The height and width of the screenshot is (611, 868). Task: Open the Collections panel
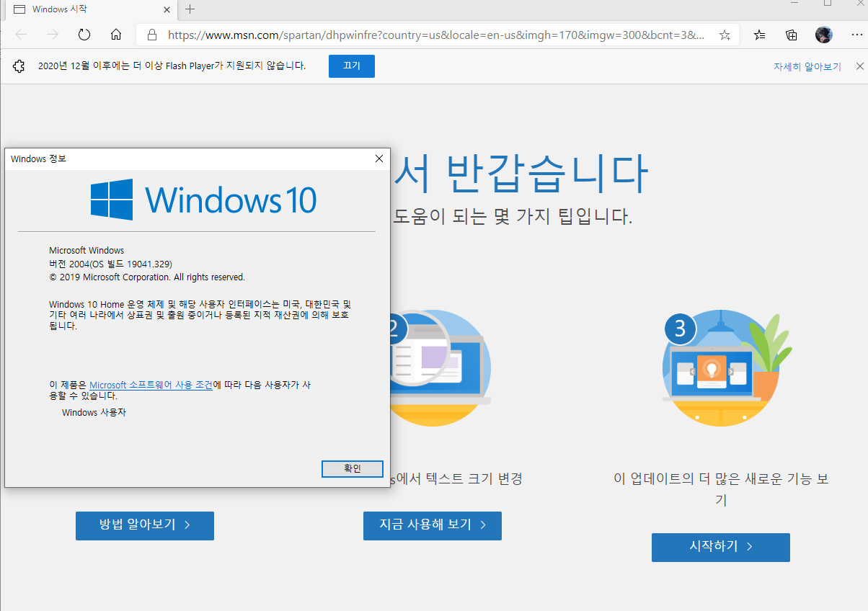click(x=791, y=35)
